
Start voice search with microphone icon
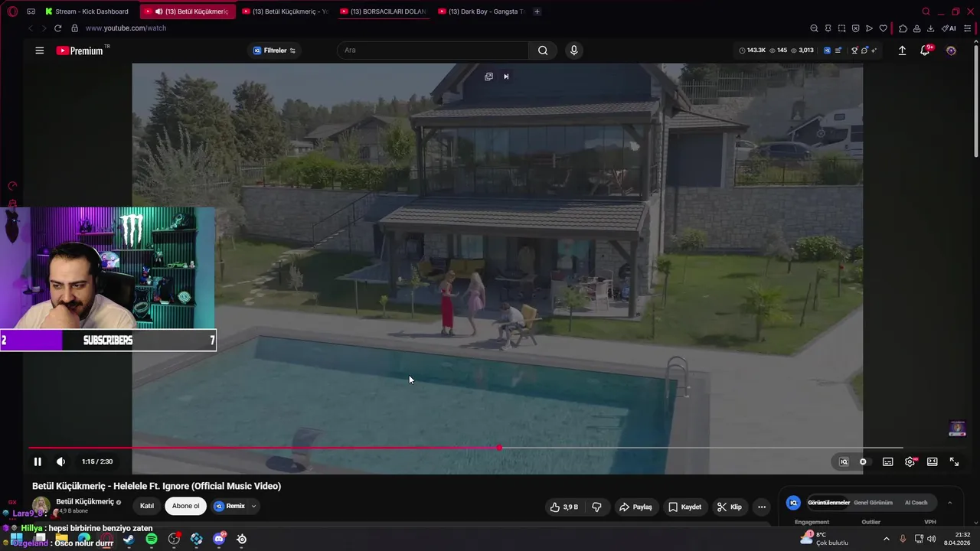tap(573, 51)
